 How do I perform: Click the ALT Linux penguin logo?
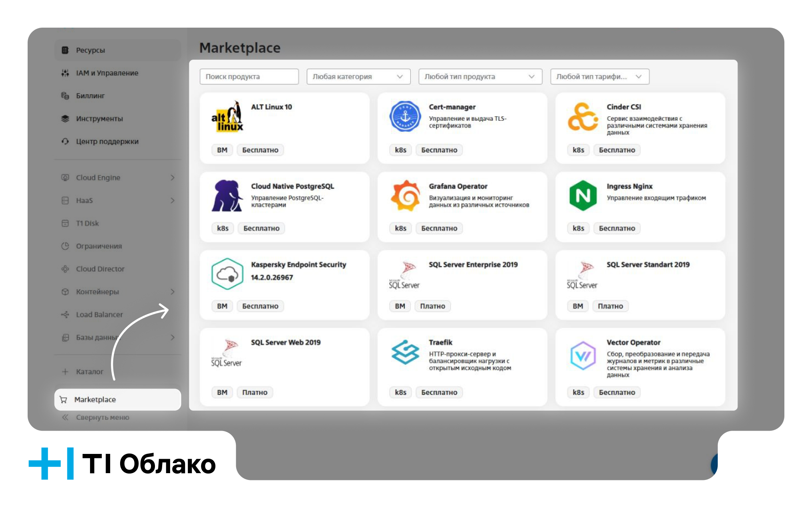coord(227,116)
